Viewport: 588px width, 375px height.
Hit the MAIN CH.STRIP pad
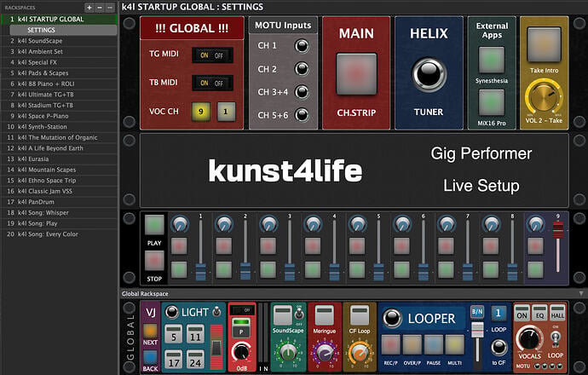pyautogui.click(x=356, y=74)
